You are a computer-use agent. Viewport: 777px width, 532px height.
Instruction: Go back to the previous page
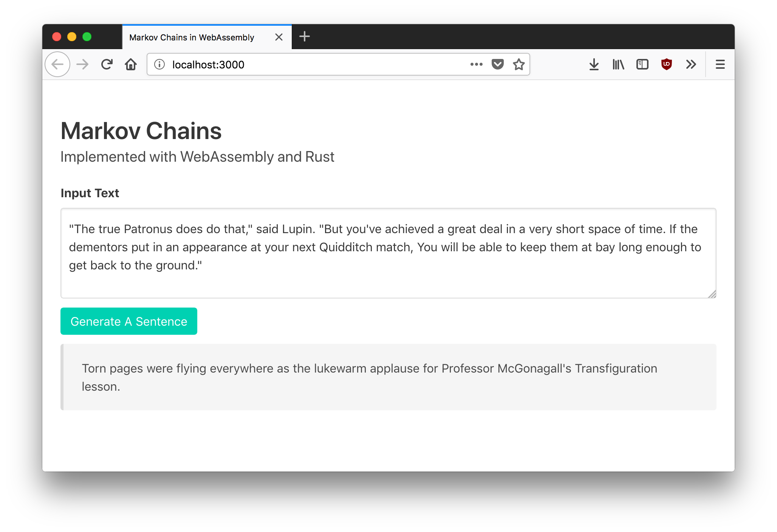57,65
